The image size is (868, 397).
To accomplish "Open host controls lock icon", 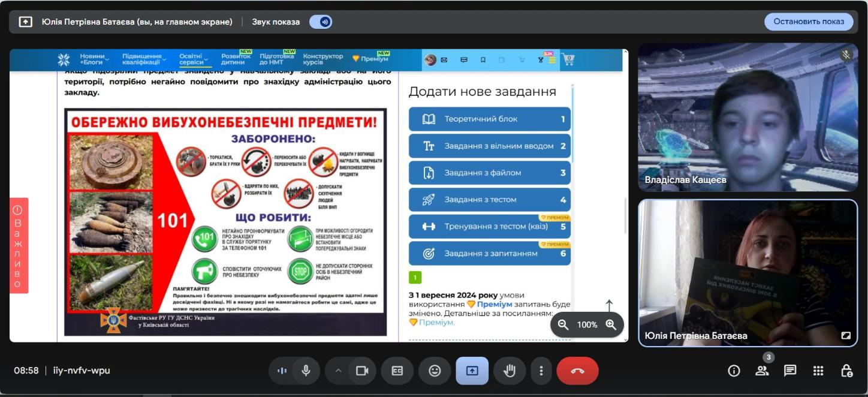I will 846,371.
